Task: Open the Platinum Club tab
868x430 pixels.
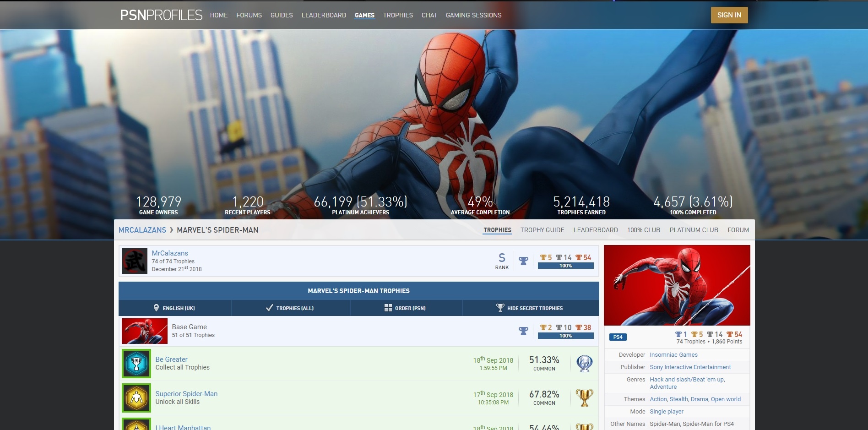Action: (x=694, y=230)
